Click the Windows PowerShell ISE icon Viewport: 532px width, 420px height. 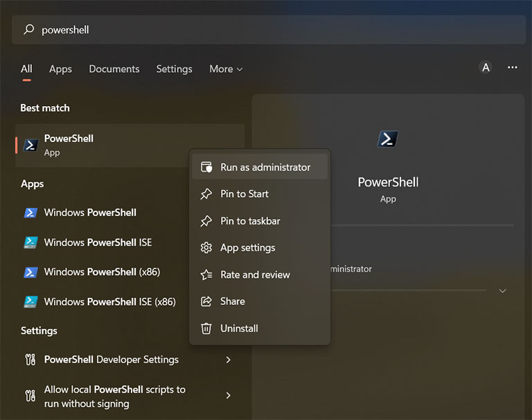[30, 243]
